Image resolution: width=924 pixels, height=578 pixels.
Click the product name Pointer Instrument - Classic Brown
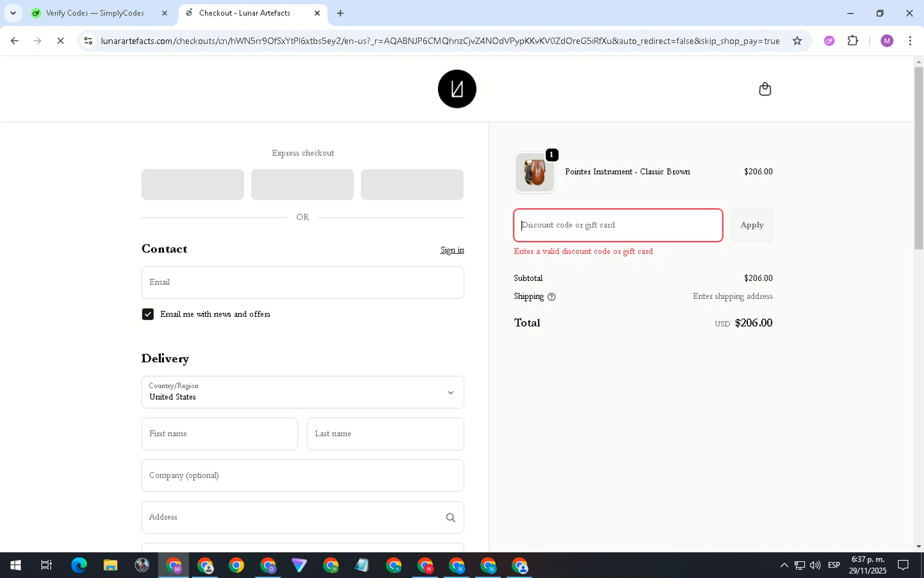point(627,172)
